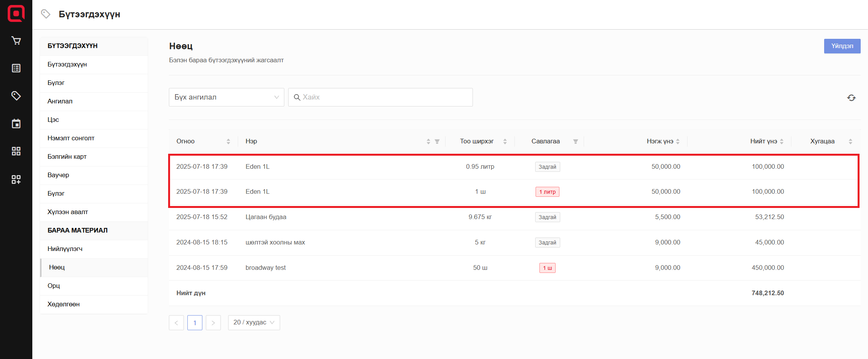Click the Үйлдэл button
The image size is (868, 359).
(x=842, y=46)
